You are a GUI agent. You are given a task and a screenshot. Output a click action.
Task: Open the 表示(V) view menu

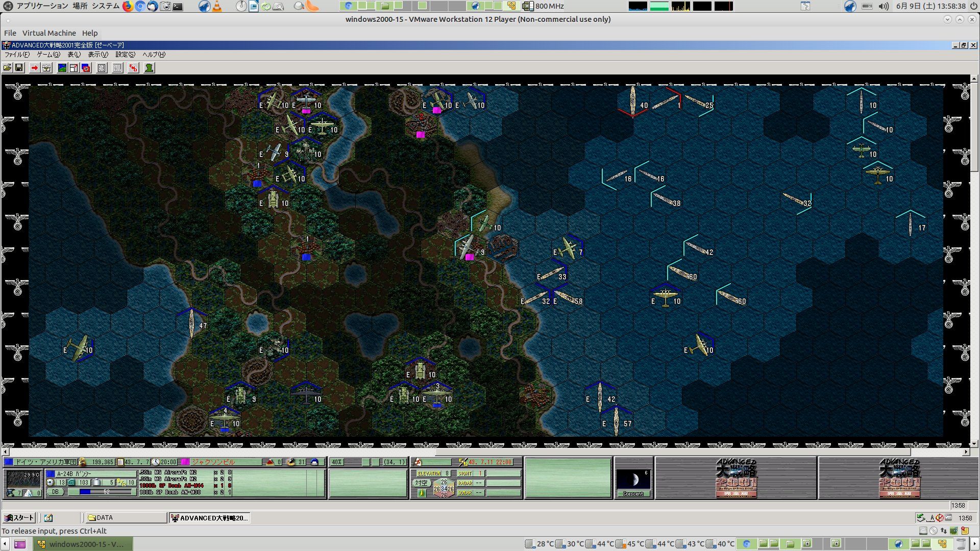click(x=97, y=55)
